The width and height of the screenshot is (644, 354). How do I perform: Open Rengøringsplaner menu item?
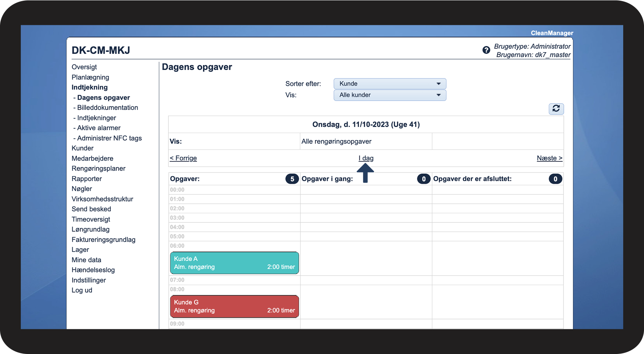tap(98, 168)
